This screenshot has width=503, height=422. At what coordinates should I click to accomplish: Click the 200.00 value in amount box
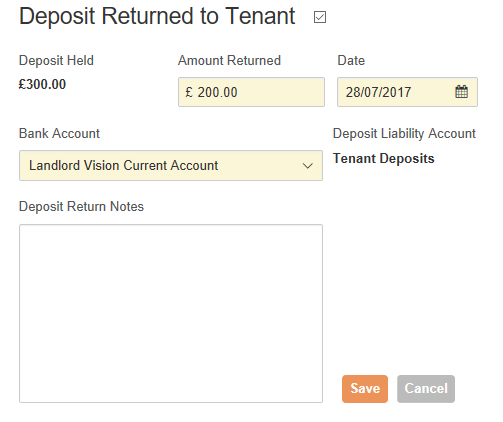click(217, 92)
